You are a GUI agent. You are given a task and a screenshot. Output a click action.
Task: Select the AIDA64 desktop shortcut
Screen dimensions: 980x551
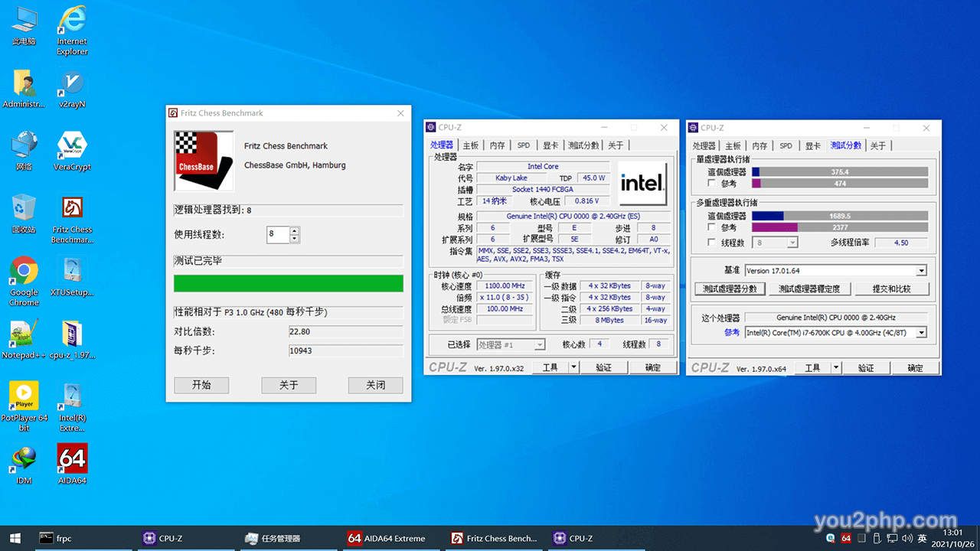tap(72, 465)
